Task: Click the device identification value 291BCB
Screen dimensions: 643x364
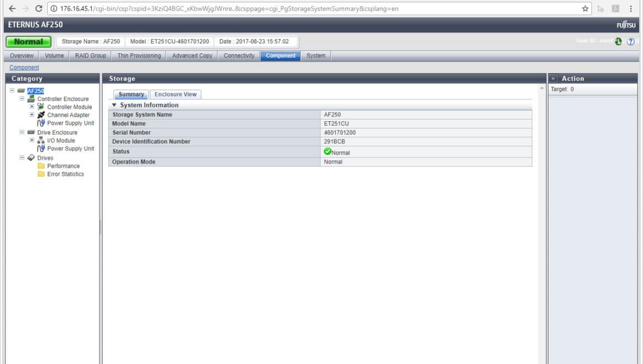Action: 334,142
